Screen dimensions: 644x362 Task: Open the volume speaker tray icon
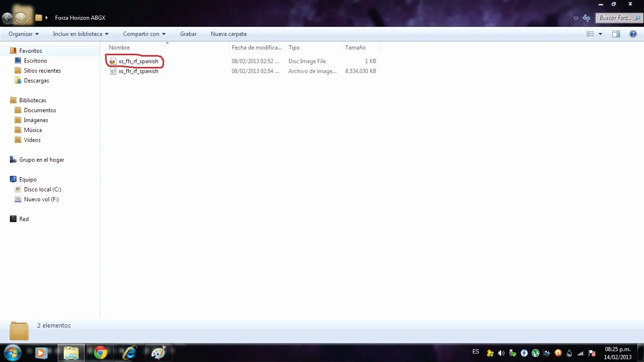pos(501,353)
